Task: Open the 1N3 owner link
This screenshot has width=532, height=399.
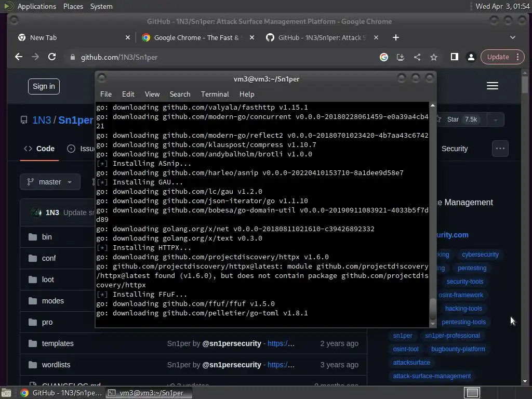Action: pos(42,120)
